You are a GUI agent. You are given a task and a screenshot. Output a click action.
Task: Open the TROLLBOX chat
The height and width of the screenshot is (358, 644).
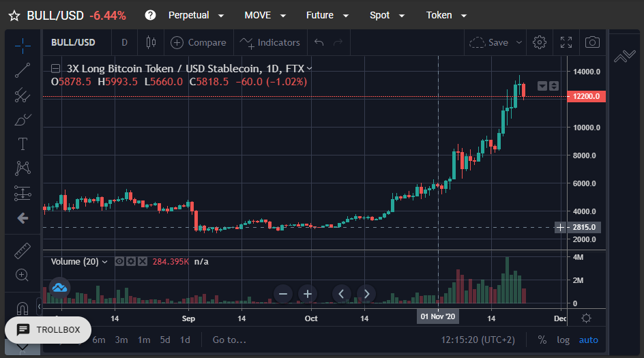tap(48, 329)
